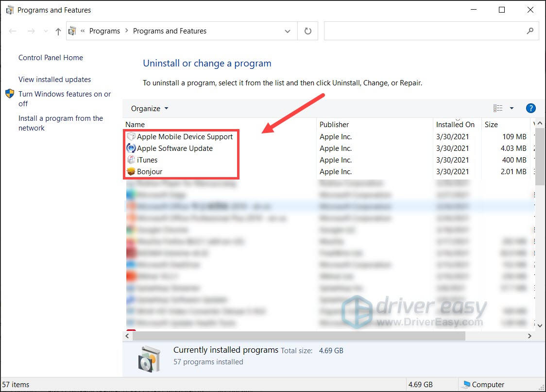Click Programs and Features in the breadcrumb
Image resolution: width=546 pixels, height=392 pixels.
point(170,31)
